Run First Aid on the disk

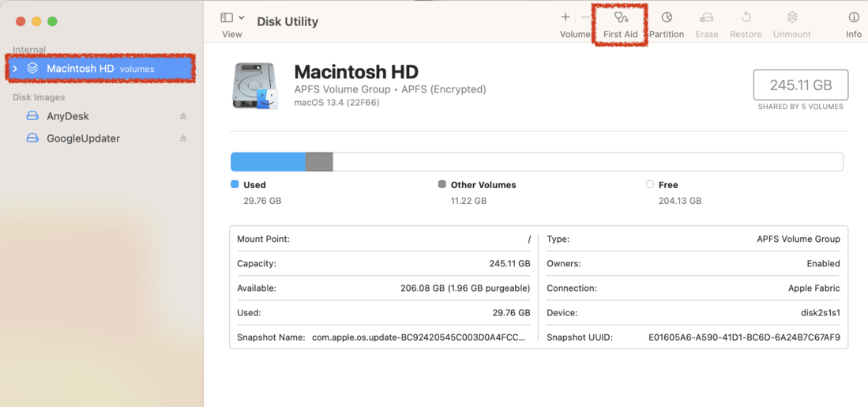pyautogui.click(x=621, y=24)
